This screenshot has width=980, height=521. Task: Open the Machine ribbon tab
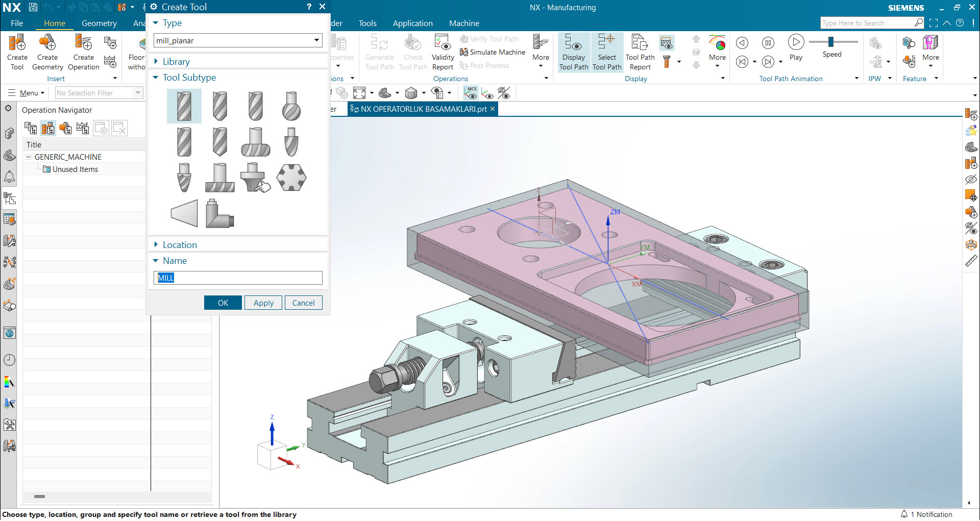point(464,23)
